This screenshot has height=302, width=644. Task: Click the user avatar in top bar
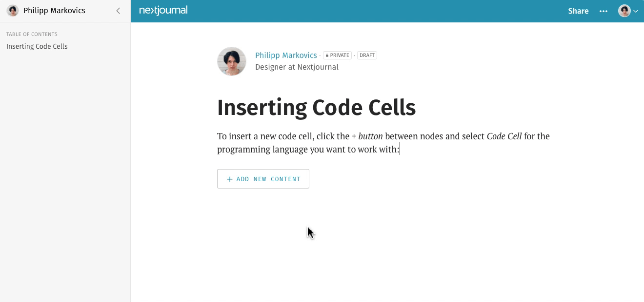click(624, 11)
